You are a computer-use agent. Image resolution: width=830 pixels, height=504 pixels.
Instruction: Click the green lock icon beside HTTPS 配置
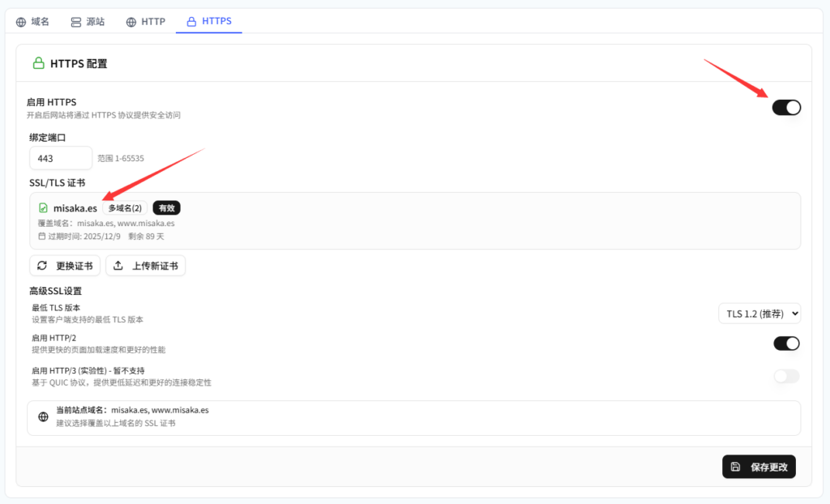click(38, 63)
